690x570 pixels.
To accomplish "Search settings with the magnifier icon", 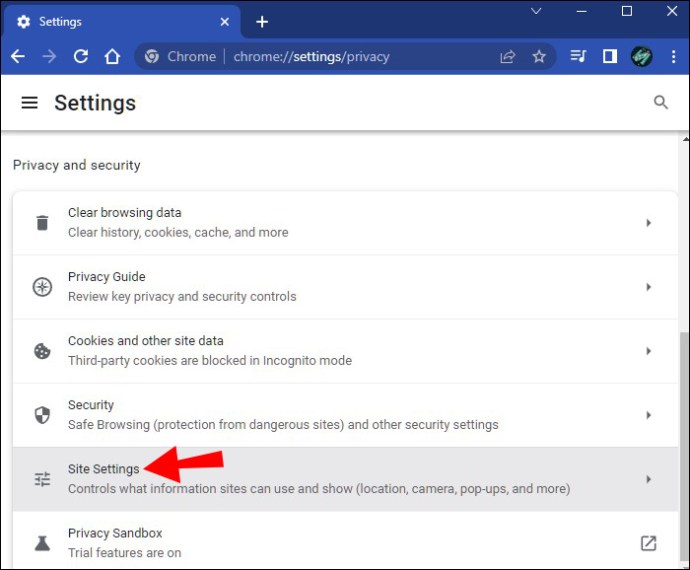I will tap(661, 103).
